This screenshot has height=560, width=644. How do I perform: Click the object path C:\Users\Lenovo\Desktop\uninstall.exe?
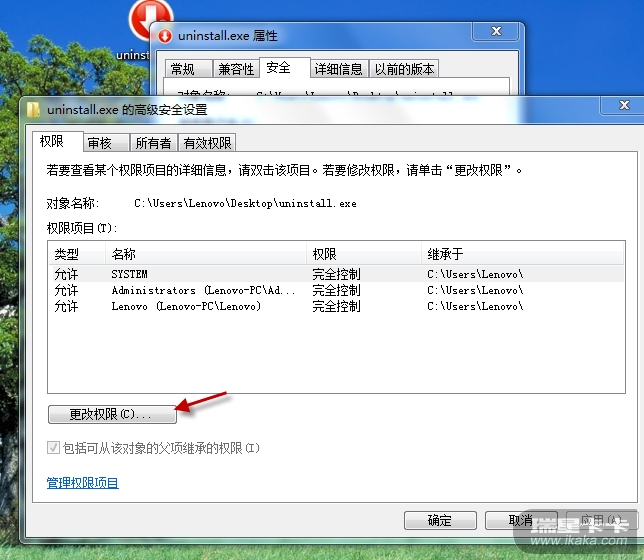pos(245,203)
